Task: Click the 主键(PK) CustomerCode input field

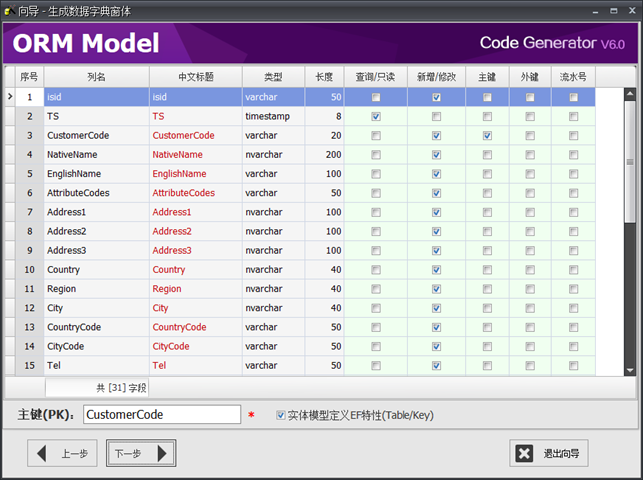Action: [x=161, y=414]
